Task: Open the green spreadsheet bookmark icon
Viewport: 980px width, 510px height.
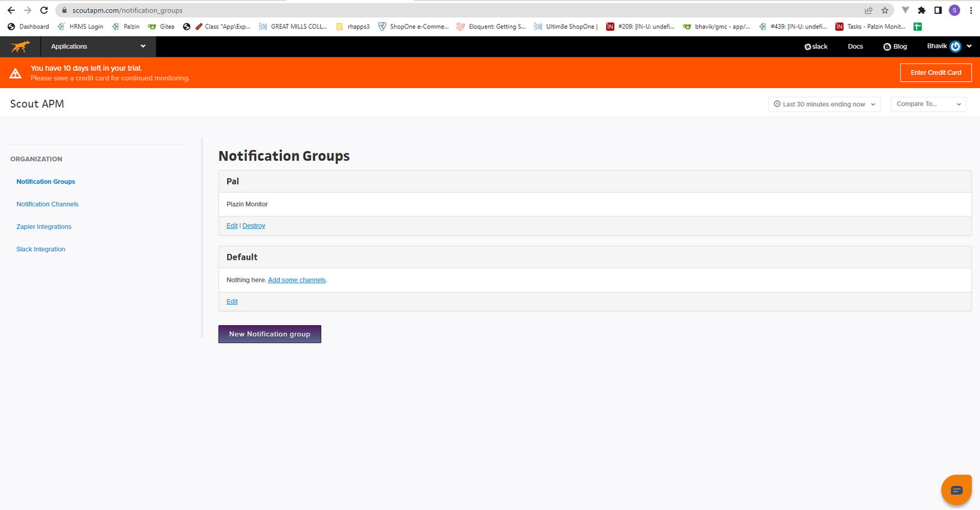Action: coord(918,27)
